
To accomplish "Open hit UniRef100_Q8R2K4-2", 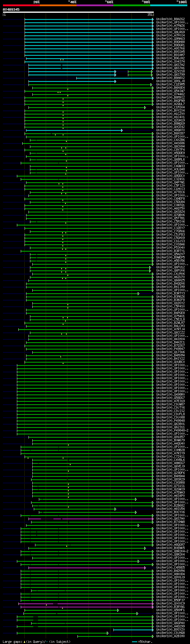I will (172, 551).
